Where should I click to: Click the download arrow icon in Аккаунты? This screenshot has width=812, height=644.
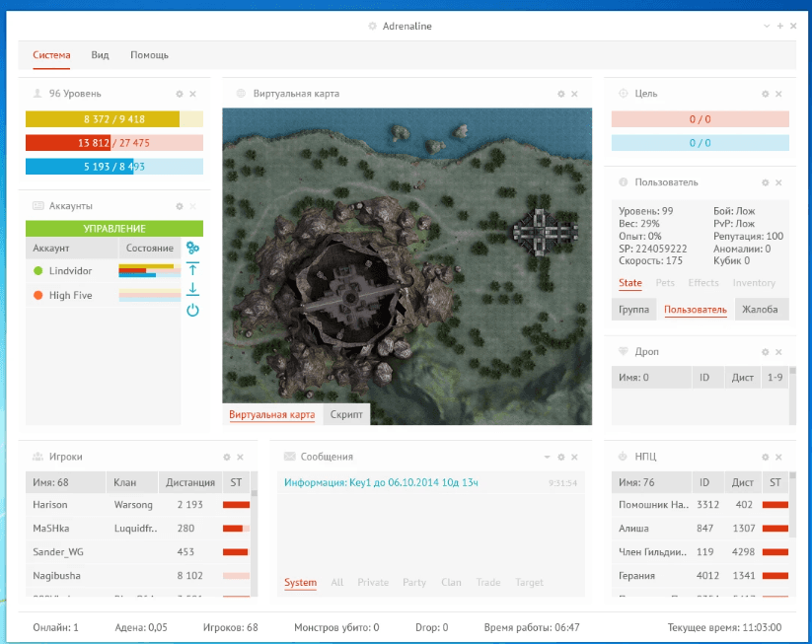tap(192, 289)
